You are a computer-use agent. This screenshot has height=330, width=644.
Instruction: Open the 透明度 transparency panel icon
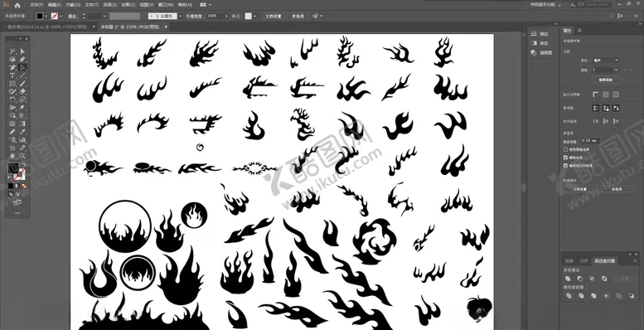pyautogui.click(x=534, y=52)
